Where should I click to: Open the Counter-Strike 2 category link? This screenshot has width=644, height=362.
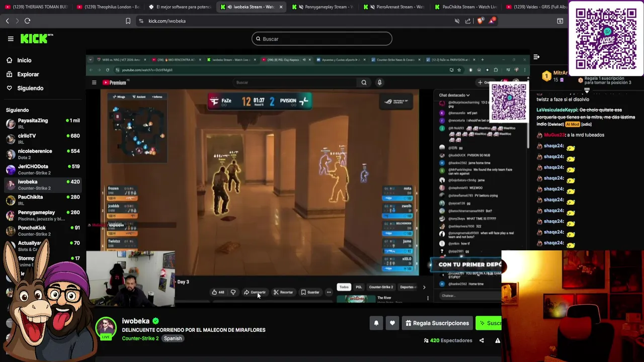[140, 338]
